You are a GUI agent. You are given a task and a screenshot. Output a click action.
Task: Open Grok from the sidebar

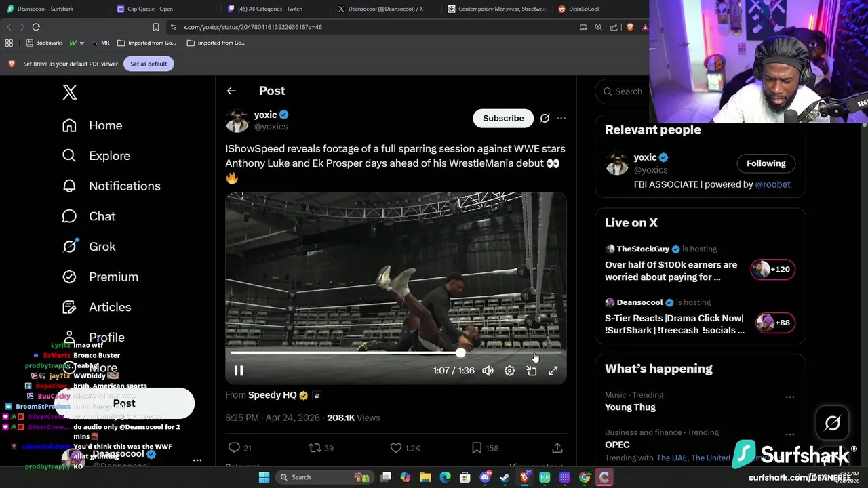pos(89,247)
